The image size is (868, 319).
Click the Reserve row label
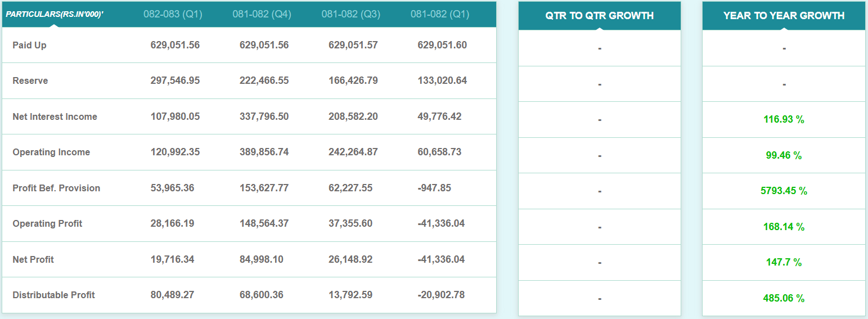[x=30, y=81]
